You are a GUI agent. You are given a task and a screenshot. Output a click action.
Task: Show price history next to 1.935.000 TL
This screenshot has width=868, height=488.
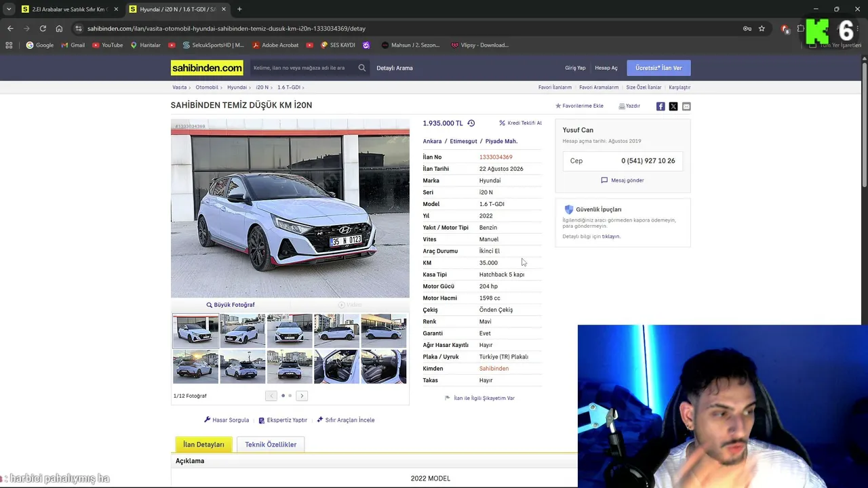coord(471,123)
